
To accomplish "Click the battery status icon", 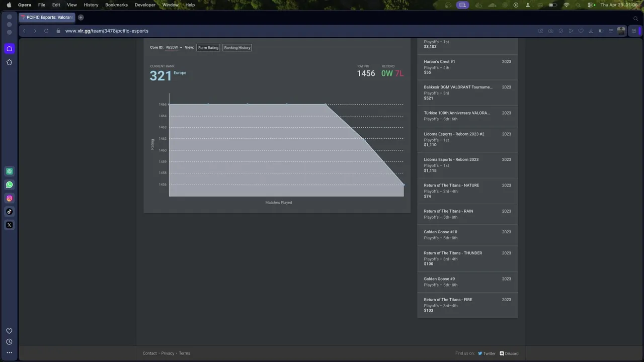I will (x=552, y=5).
